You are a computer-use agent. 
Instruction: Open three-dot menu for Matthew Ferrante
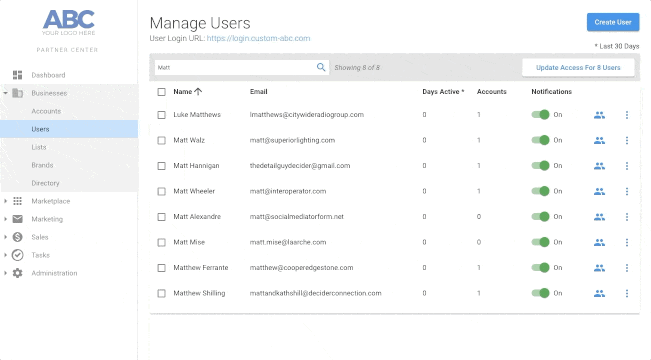click(627, 268)
